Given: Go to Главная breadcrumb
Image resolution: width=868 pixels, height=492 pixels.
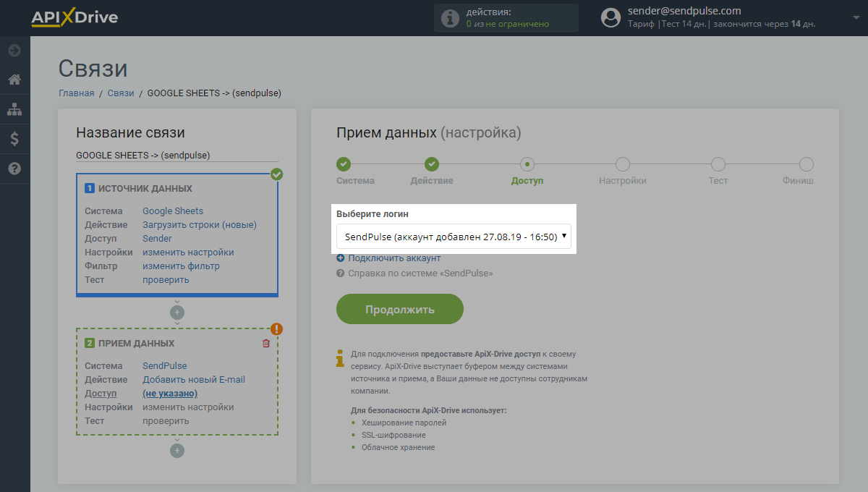Looking at the screenshot, I should 77,93.
